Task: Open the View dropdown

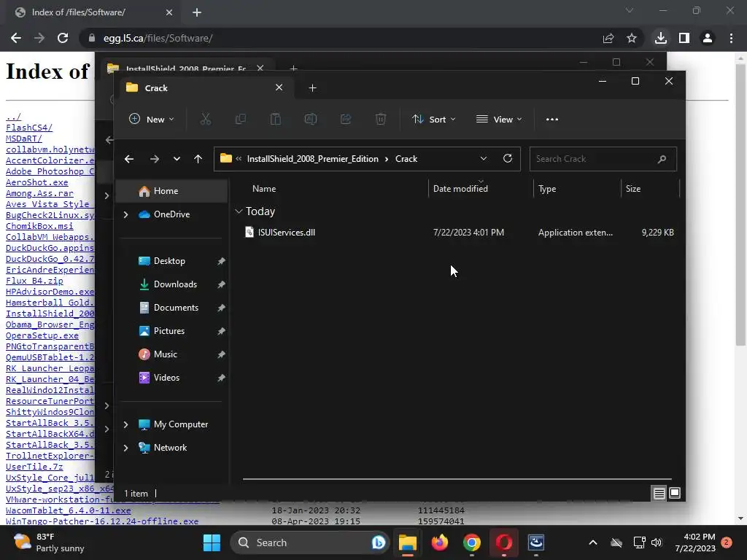Action: click(x=499, y=119)
